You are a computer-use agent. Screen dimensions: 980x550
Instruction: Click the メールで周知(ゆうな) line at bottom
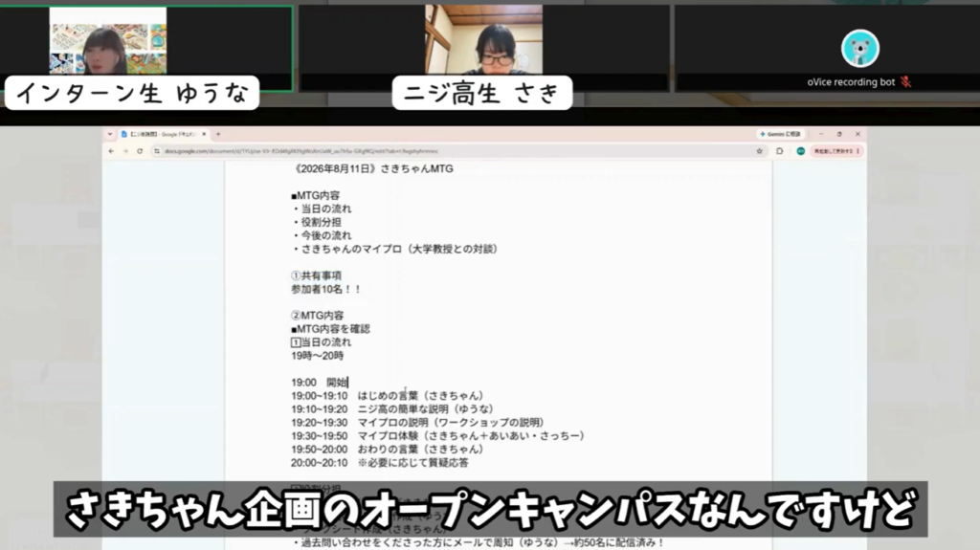click(479, 542)
